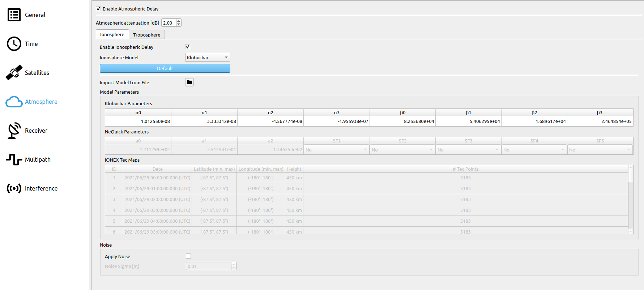Open the Interference broadcast icon

point(14,188)
